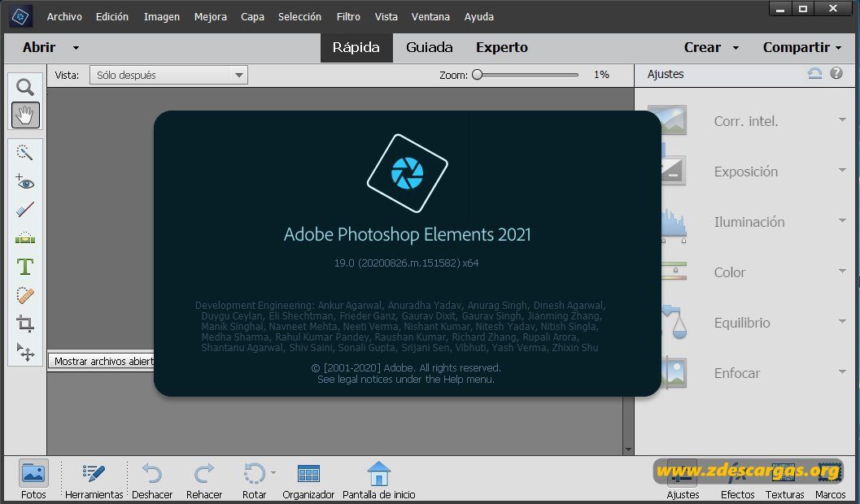Select the Crop tool
This screenshot has height=504, width=860.
click(x=25, y=324)
